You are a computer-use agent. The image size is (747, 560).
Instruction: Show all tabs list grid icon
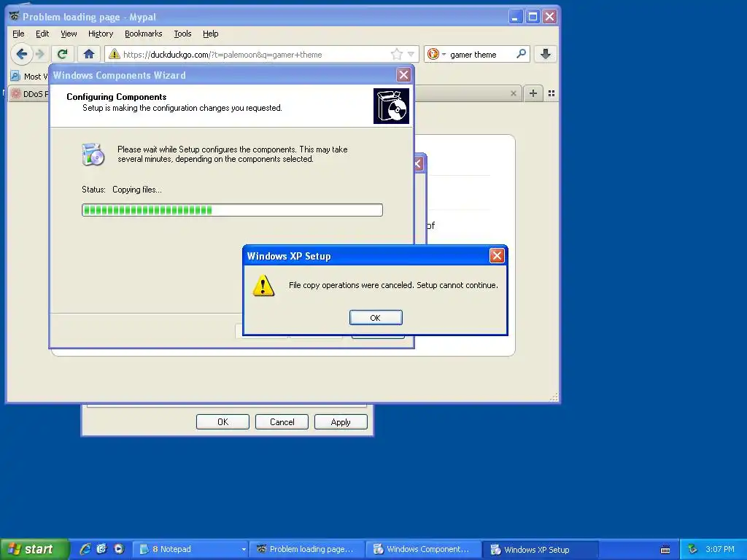[x=551, y=93]
